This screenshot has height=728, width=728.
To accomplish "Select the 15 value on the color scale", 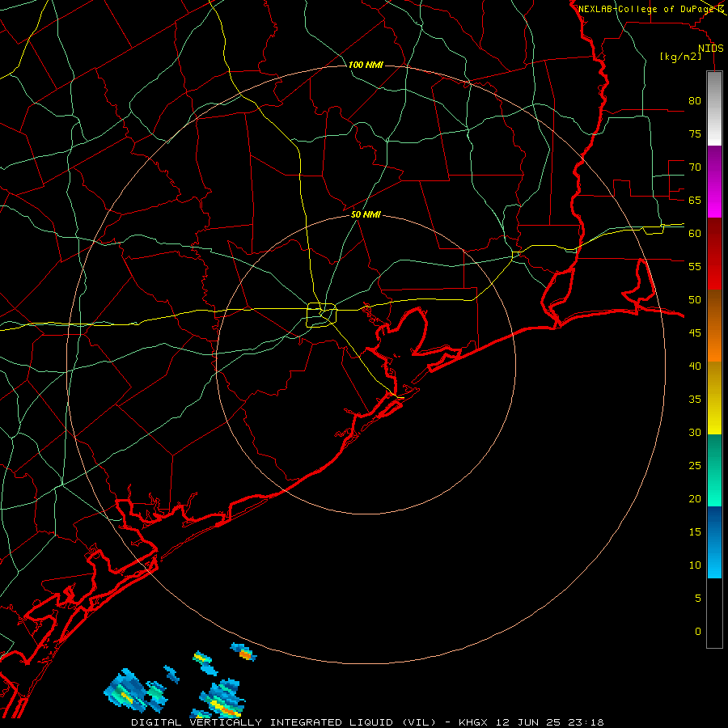I will 695,532.
